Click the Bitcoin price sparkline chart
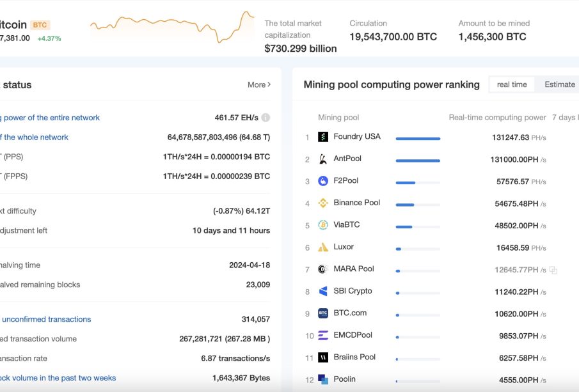 (171, 27)
